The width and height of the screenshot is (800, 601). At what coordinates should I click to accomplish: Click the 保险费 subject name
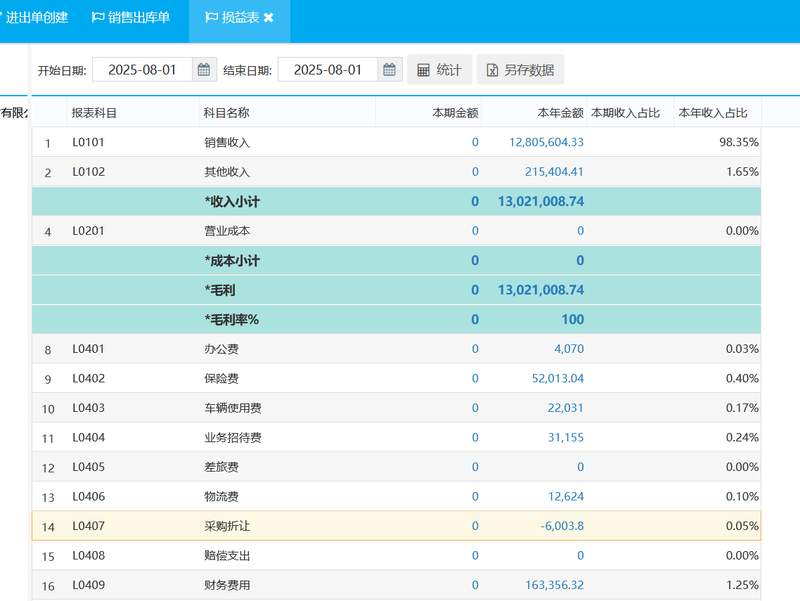(221, 379)
